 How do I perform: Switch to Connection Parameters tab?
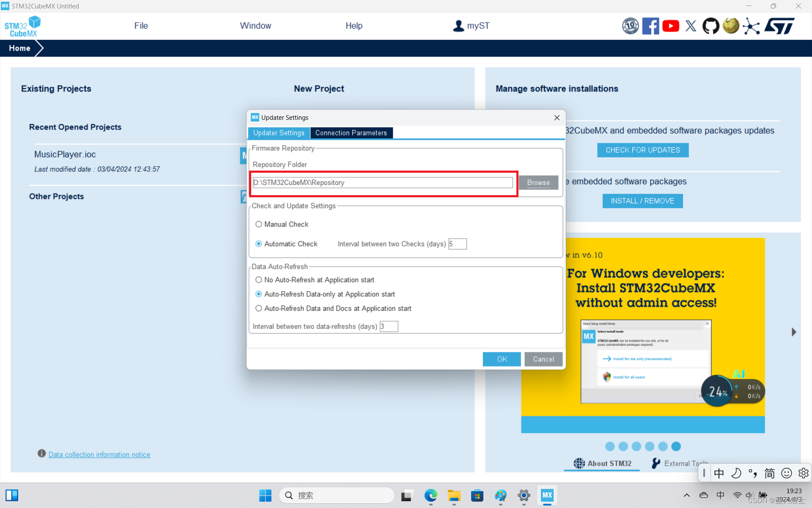click(351, 133)
